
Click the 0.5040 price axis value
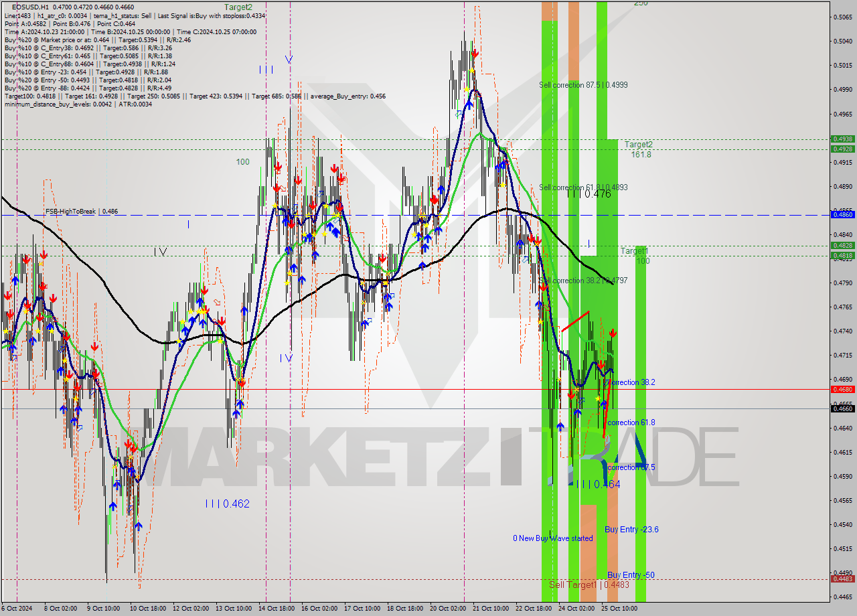842,41
